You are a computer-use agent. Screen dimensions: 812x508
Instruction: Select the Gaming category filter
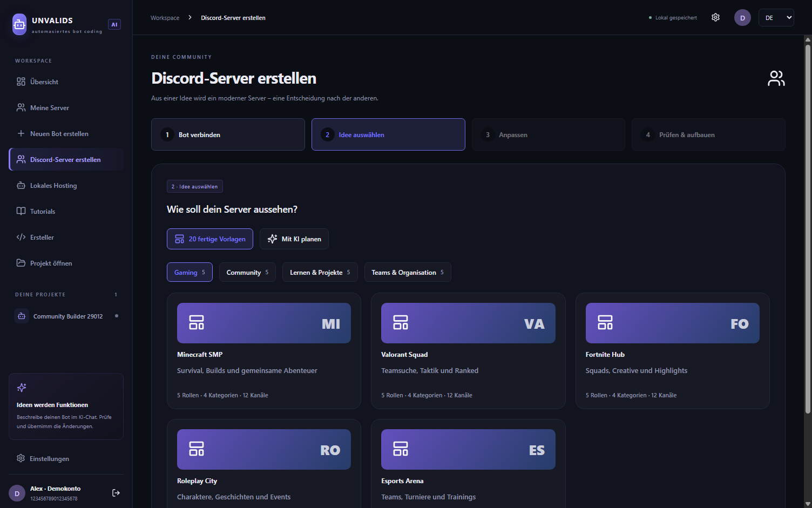[x=190, y=272]
